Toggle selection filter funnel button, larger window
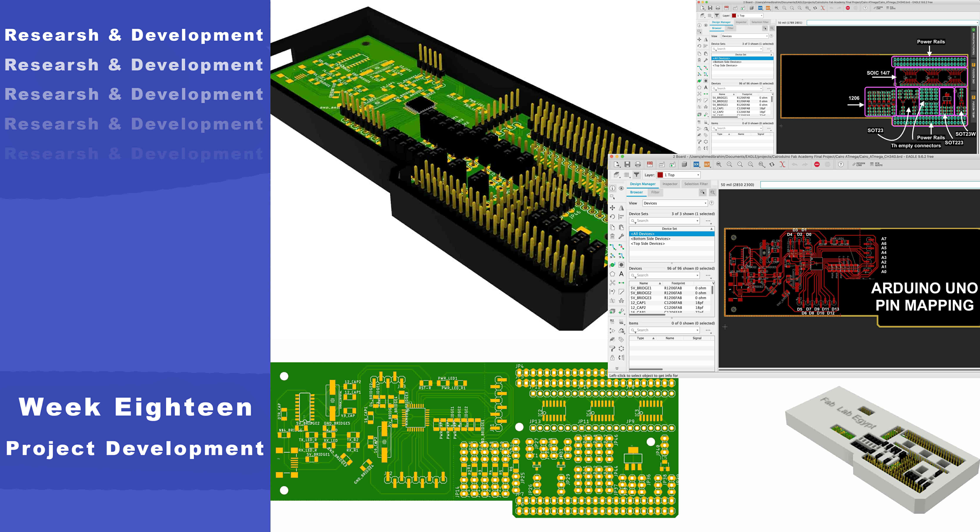Viewport: 980px width, 532px height. (636, 175)
